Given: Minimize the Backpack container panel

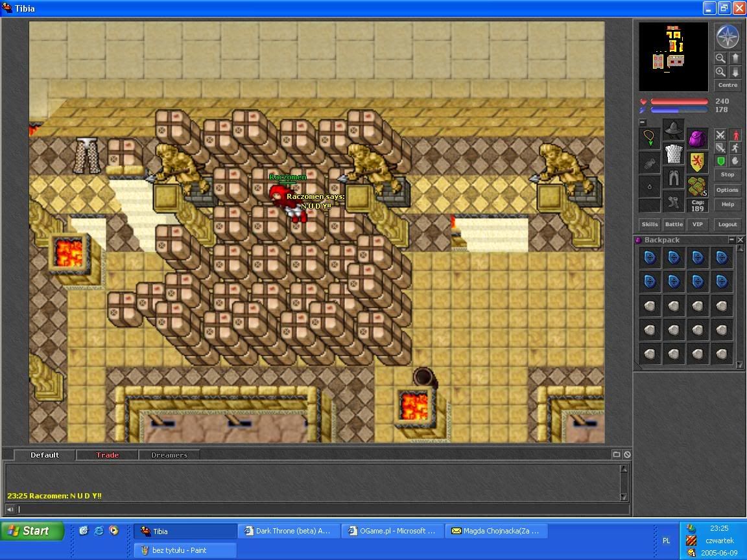Looking at the screenshot, I should [731, 240].
